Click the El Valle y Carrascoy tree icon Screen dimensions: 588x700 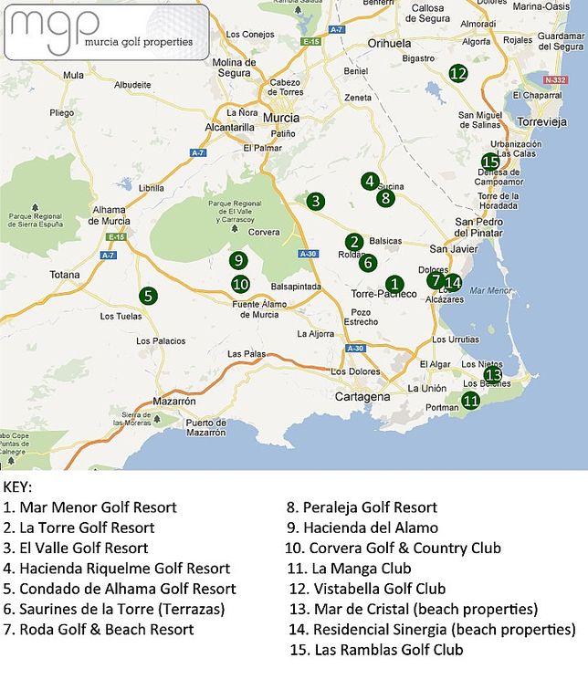click(235, 228)
